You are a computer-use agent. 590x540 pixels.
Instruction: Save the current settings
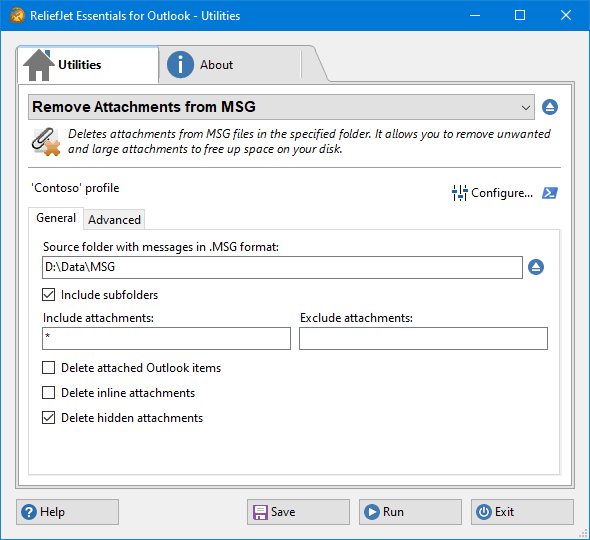pos(298,512)
